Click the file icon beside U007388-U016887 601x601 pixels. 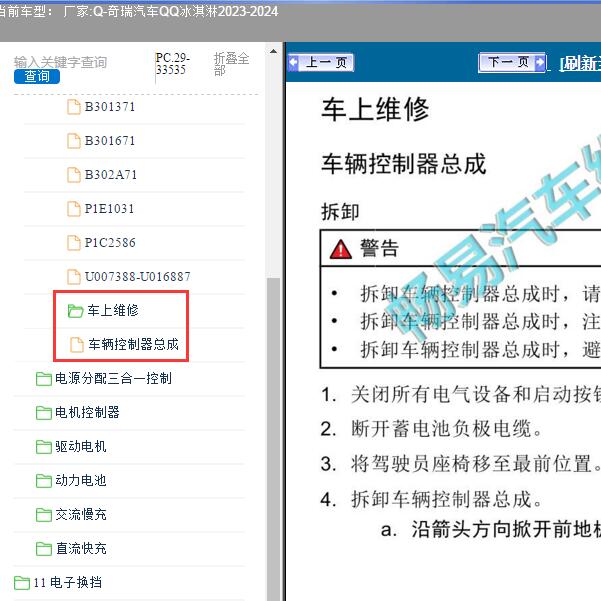74,277
